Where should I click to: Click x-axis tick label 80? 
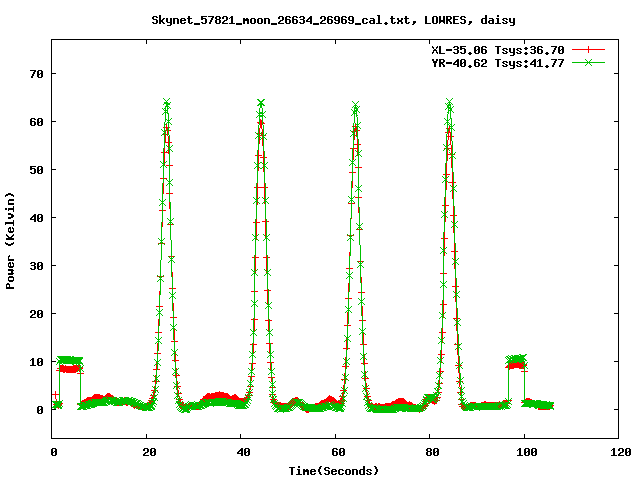click(x=432, y=452)
